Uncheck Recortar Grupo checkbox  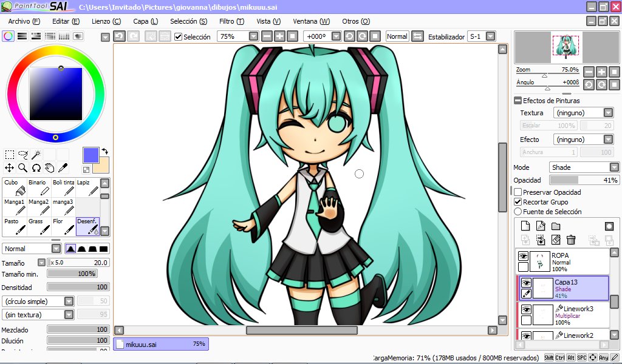point(518,202)
